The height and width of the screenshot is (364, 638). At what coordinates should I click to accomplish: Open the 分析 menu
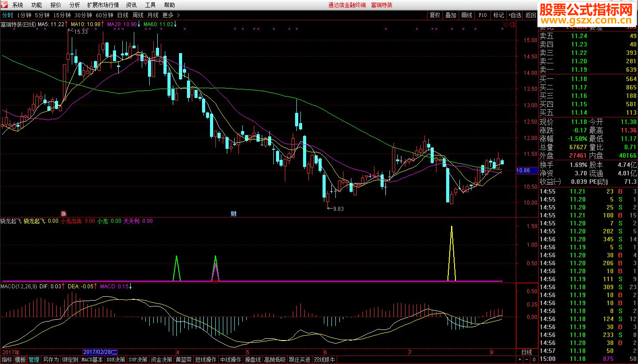(x=75, y=5)
